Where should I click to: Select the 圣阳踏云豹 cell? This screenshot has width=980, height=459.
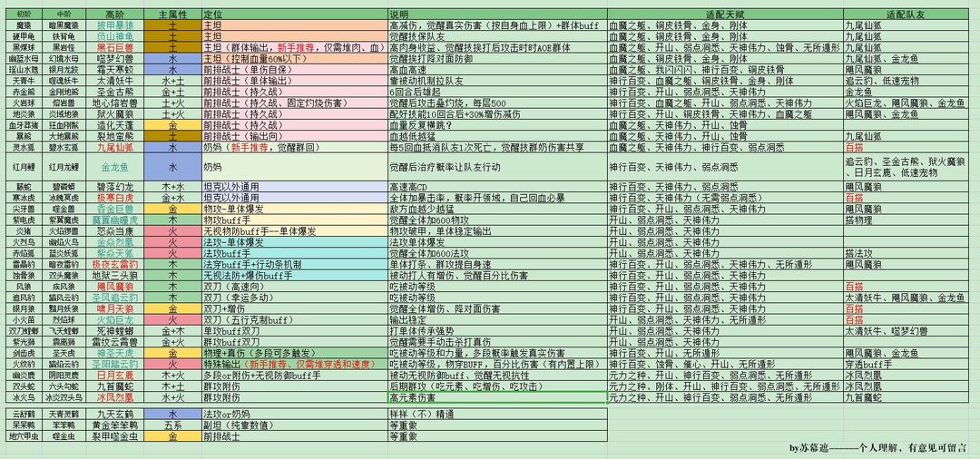tap(114, 364)
